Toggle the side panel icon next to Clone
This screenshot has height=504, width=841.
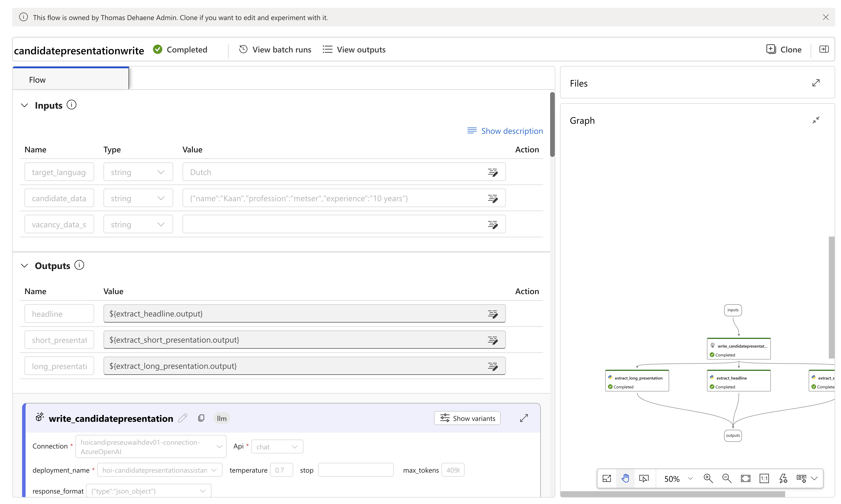click(x=824, y=50)
